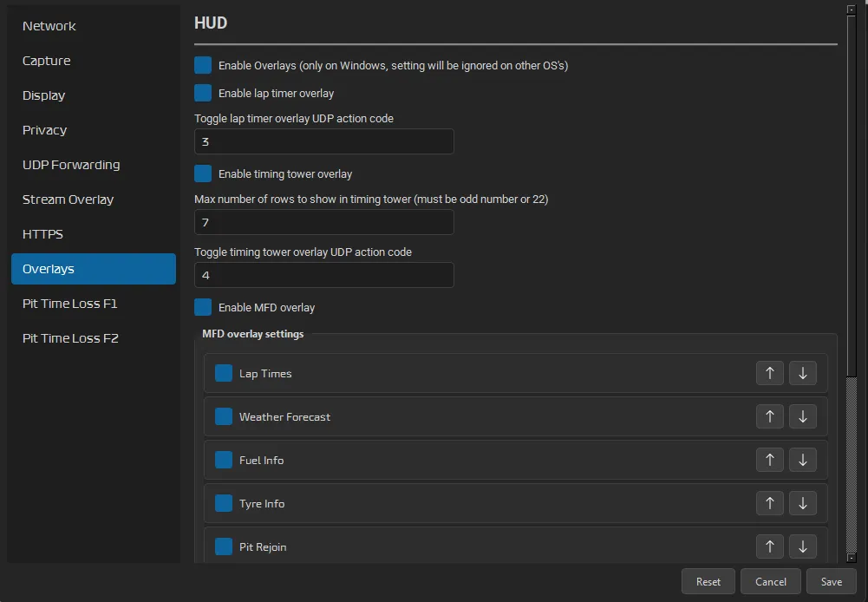Uncheck Enable timing tower overlay

click(203, 173)
